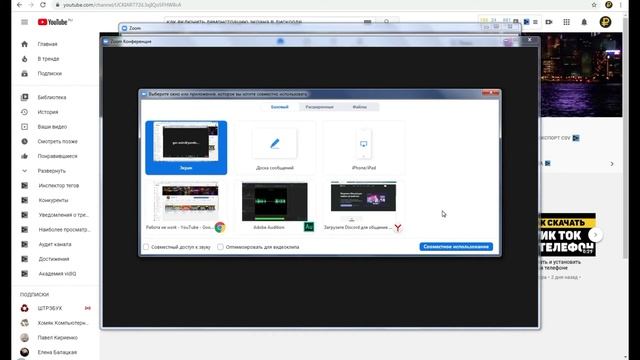Bookmark page with star icon
Viewport: 640px width, 360px height.
(594, 5)
